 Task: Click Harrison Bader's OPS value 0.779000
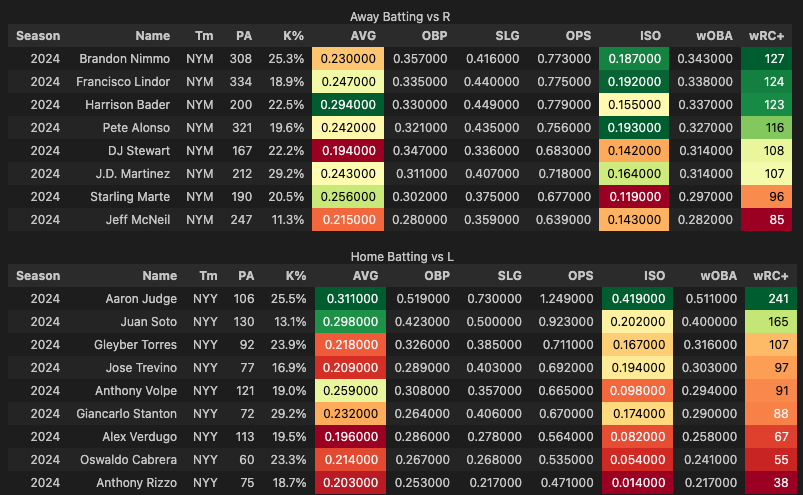564,105
